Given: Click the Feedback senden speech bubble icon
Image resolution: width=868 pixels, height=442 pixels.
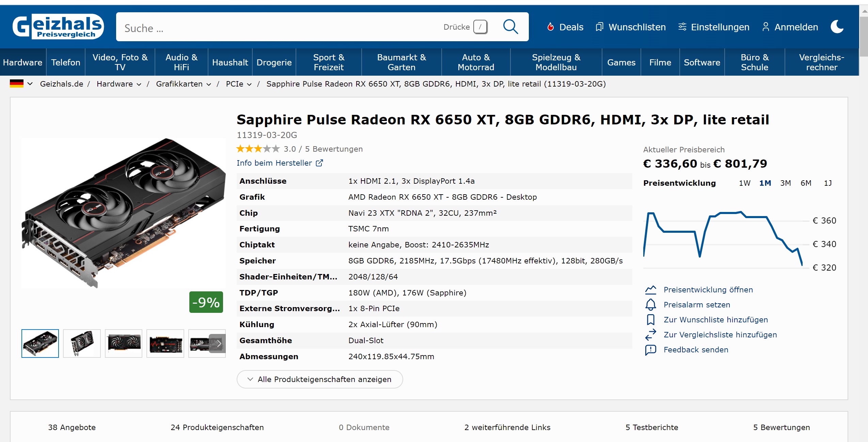Looking at the screenshot, I should tap(650, 350).
